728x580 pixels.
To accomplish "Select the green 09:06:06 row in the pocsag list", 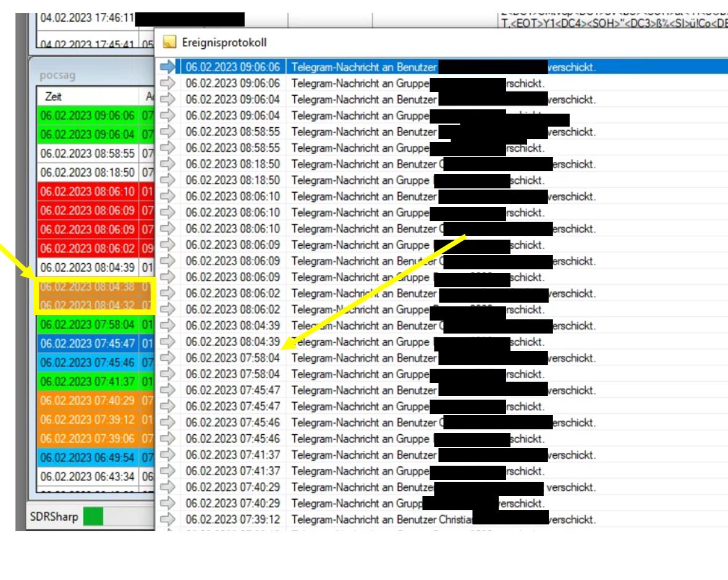I will pos(87,116).
